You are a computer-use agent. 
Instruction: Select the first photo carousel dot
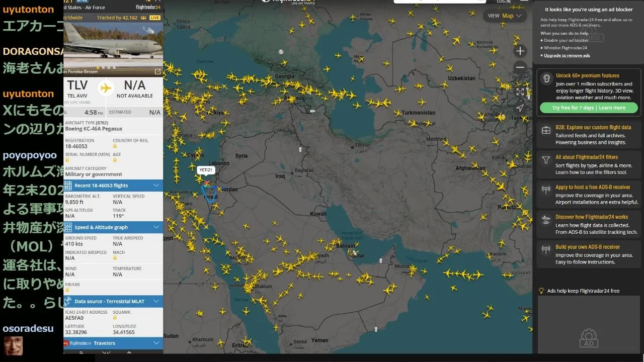pyautogui.click(x=98, y=67)
